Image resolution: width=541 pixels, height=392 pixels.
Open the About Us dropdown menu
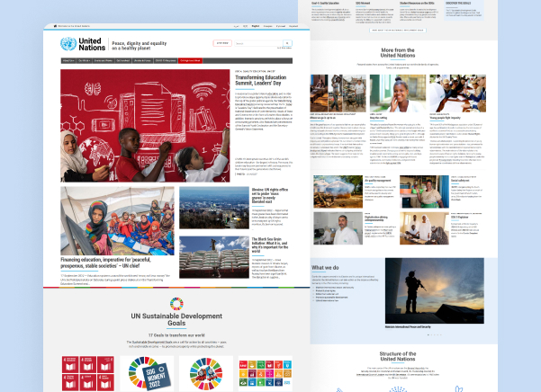68,60
